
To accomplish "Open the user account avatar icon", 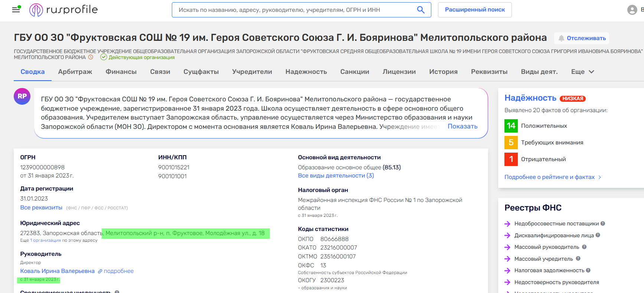I will 632,10.
